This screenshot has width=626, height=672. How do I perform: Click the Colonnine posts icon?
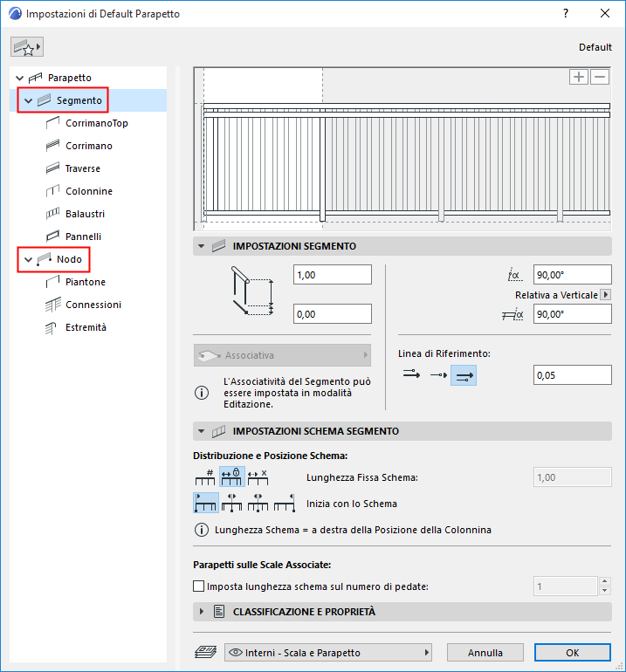[52, 191]
